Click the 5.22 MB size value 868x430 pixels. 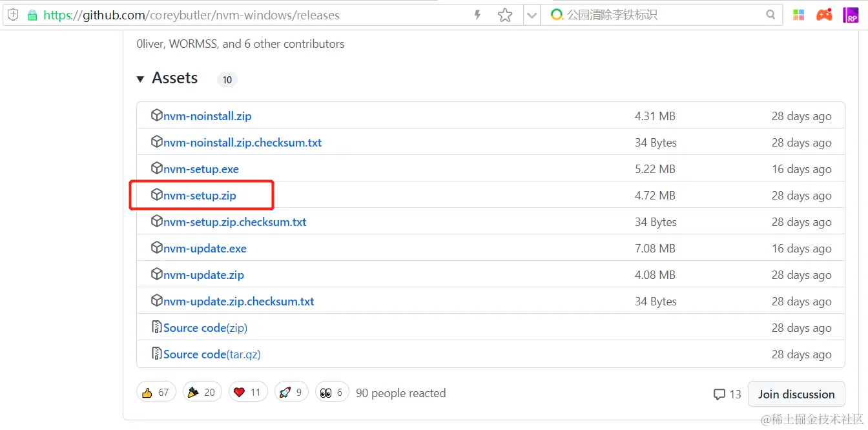(655, 169)
